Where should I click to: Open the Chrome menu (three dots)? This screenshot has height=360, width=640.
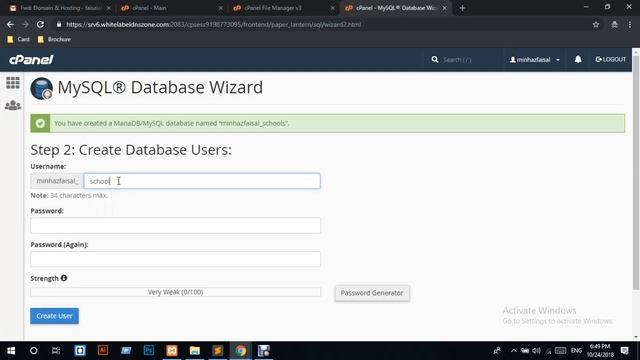(630, 24)
